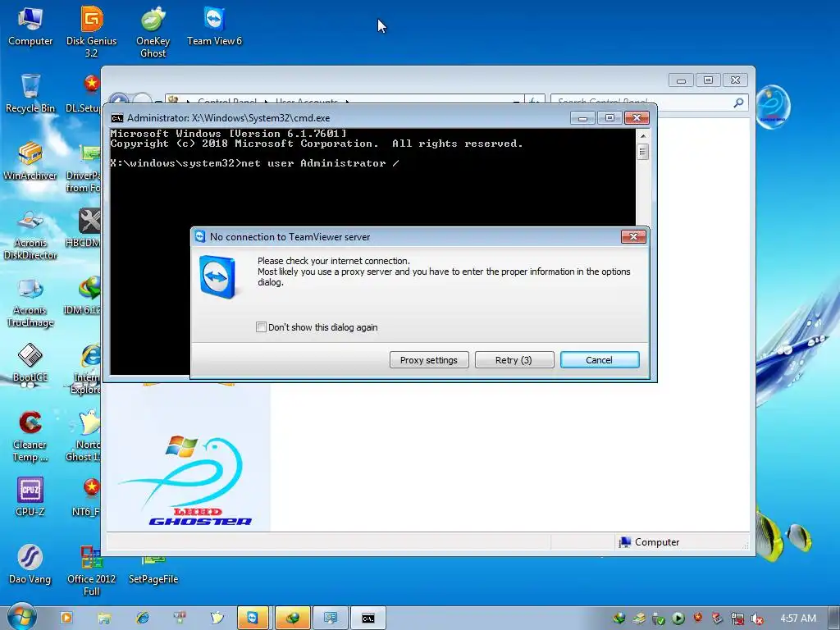Click the Show desktop strip at taskbar end
Viewport: 840px width, 630px height.
pos(834,618)
